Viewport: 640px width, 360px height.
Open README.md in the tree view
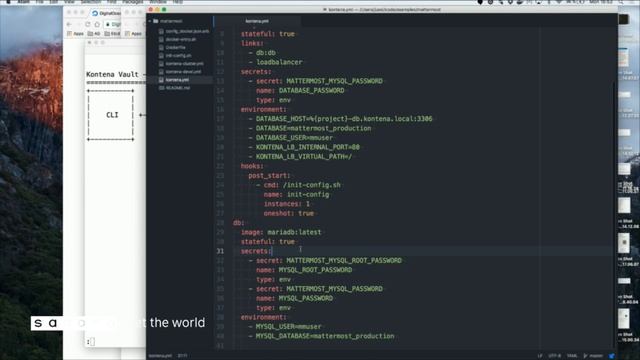coord(178,88)
